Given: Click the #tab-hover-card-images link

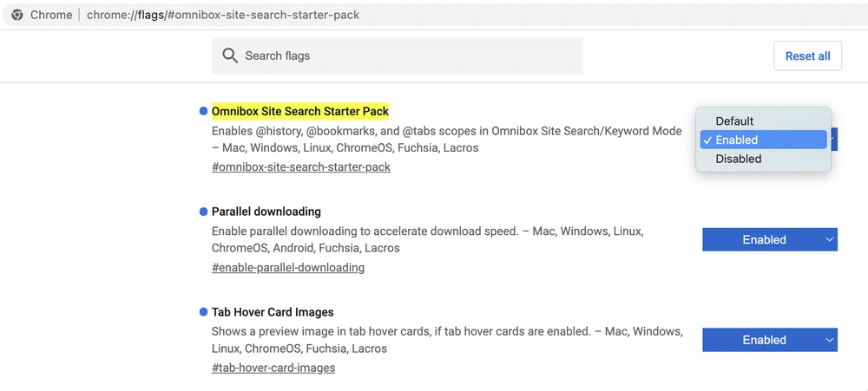Looking at the screenshot, I should [273, 368].
